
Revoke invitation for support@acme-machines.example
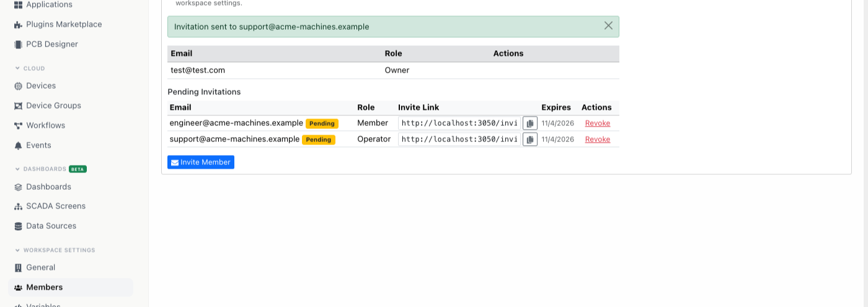(598, 140)
